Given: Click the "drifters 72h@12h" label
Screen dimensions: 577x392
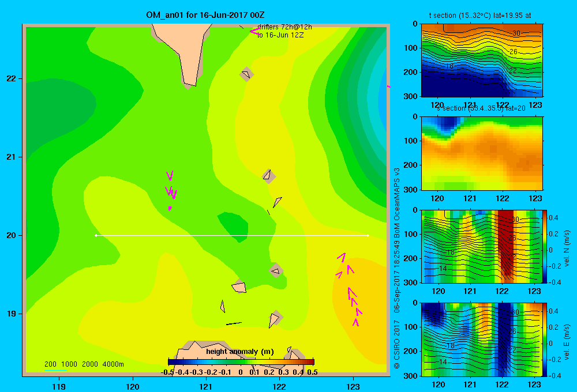Looking at the screenshot, I should pos(285,27).
